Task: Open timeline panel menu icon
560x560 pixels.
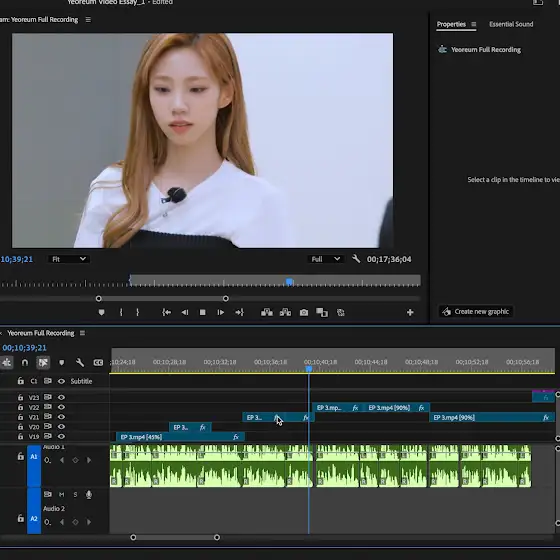Action: 82,333
